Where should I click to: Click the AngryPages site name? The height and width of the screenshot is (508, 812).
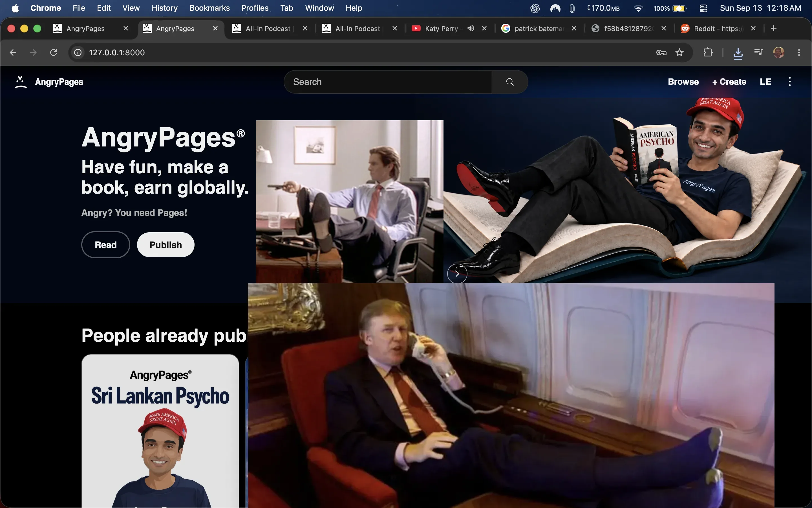click(59, 82)
